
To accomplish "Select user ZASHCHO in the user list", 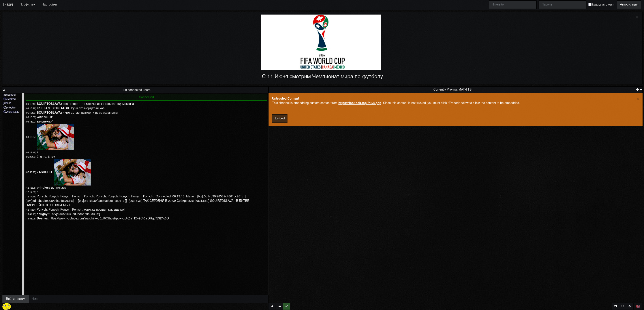I will pyautogui.click(x=13, y=112).
